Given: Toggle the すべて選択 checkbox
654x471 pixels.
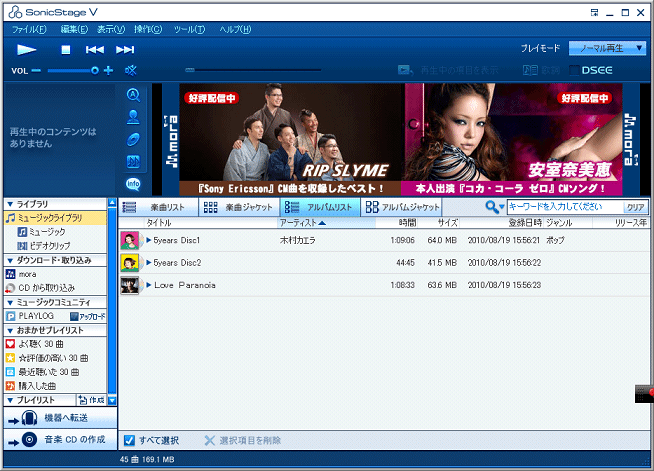Looking at the screenshot, I should click(129, 440).
